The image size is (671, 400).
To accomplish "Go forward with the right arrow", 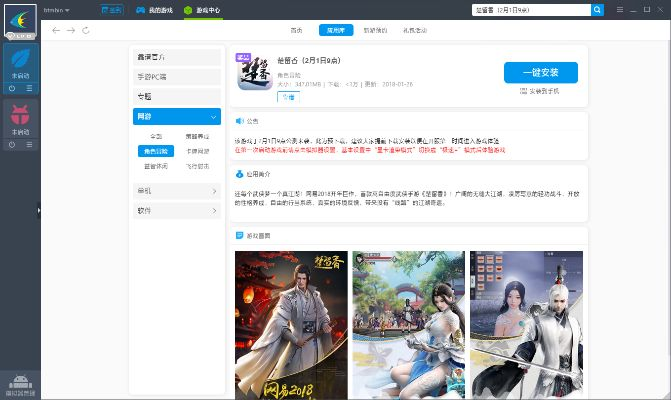I will (71, 30).
